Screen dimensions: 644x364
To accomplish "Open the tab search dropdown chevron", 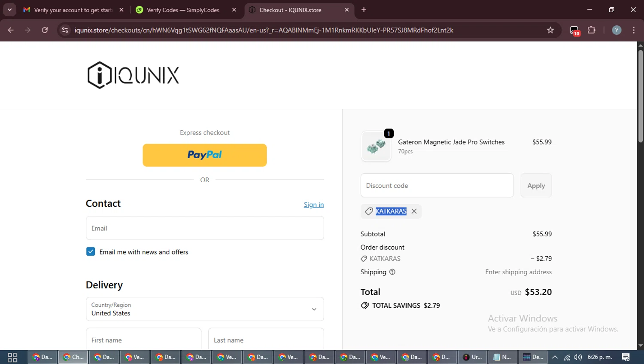I will [x=9, y=9].
